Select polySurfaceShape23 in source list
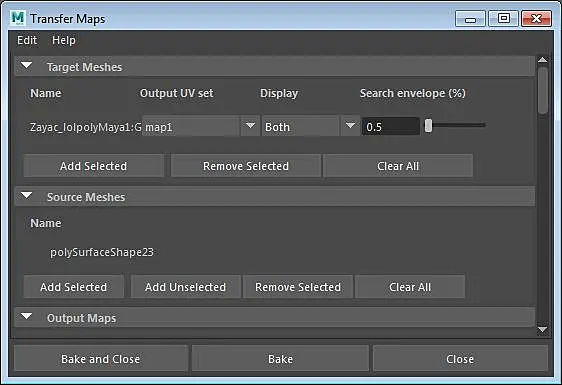Screen dimensions: 562x385 point(102,252)
